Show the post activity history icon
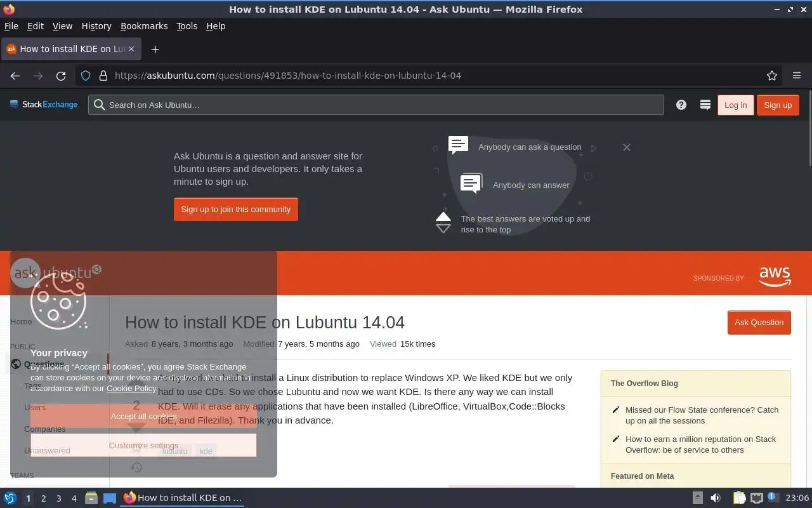812x508 pixels. click(x=136, y=467)
